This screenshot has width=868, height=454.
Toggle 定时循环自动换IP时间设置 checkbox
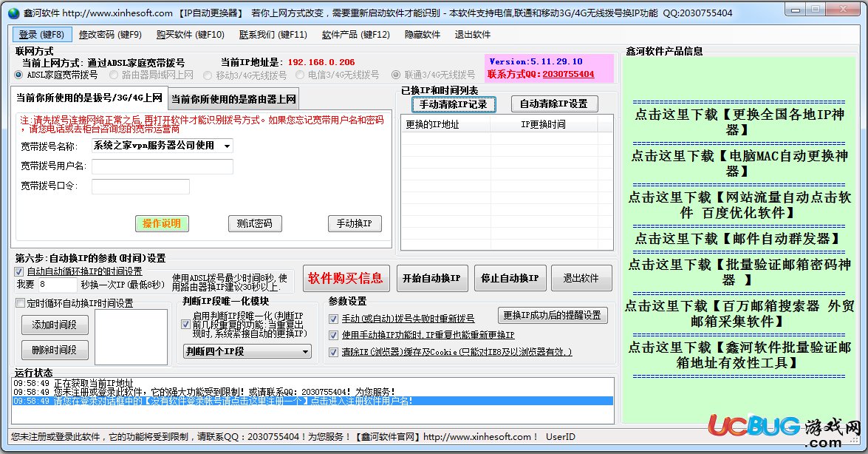(21, 303)
